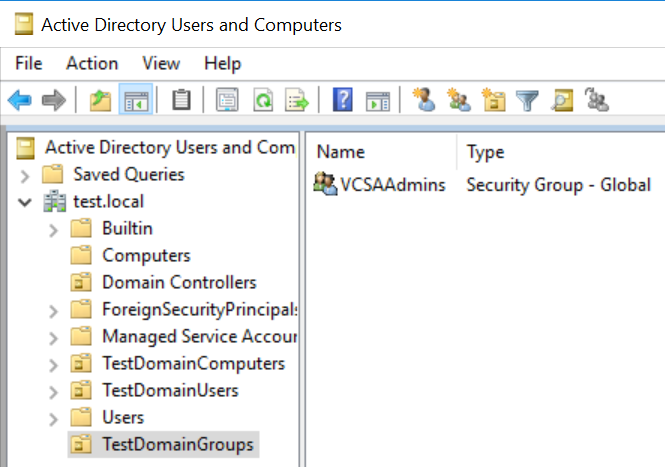Select Saved Queries in tree
This screenshot has width=665, height=467.
pos(129,174)
